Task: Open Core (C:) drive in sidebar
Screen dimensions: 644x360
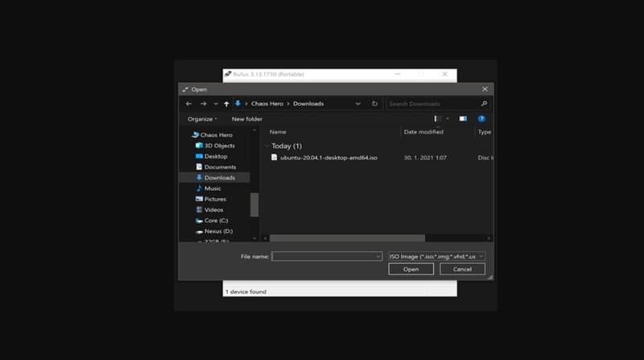Action: tap(216, 221)
